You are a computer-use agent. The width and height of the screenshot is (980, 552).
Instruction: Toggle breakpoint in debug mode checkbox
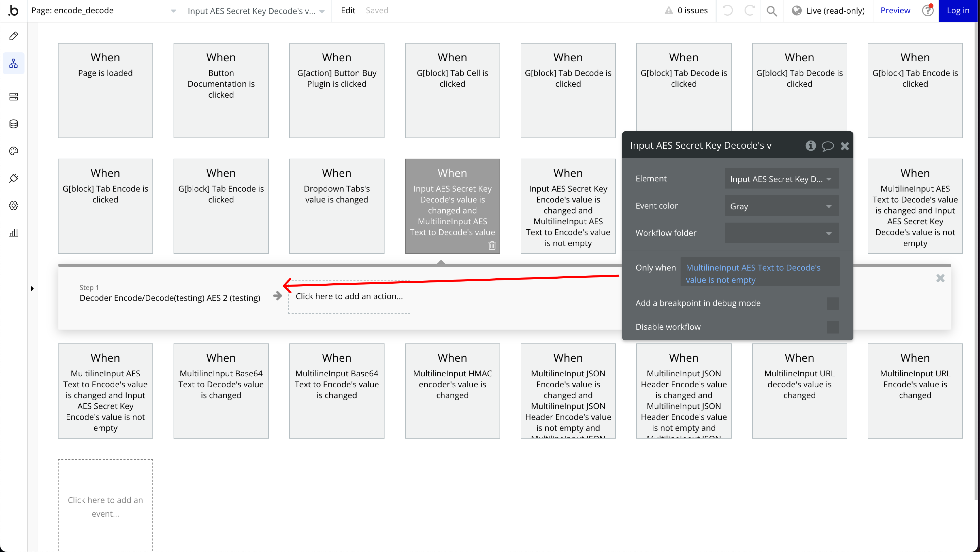click(x=832, y=304)
